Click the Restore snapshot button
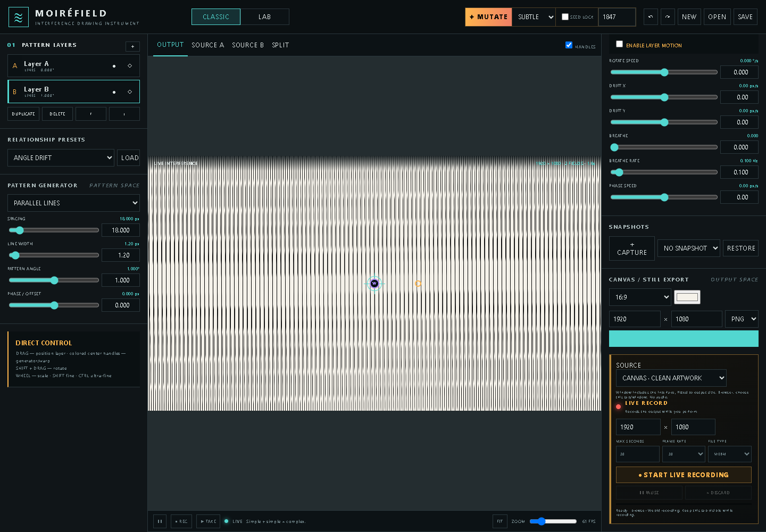 point(741,248)
